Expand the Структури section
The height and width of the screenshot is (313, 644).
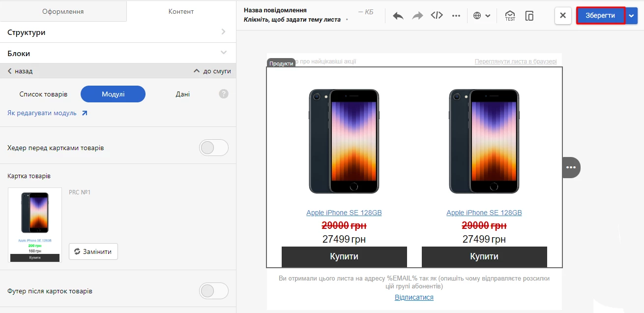118,32
